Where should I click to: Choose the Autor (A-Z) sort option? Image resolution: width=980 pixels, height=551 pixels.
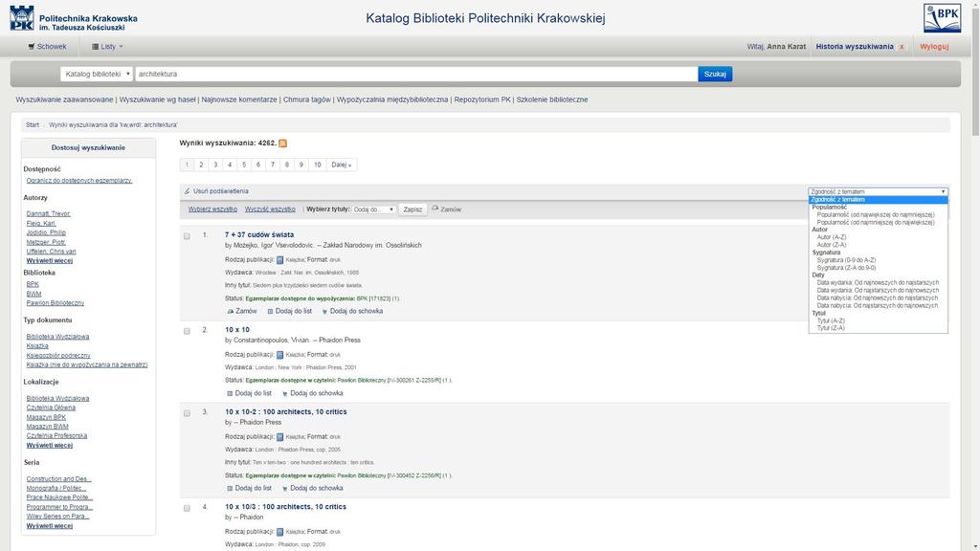click(x=832, y=237)
